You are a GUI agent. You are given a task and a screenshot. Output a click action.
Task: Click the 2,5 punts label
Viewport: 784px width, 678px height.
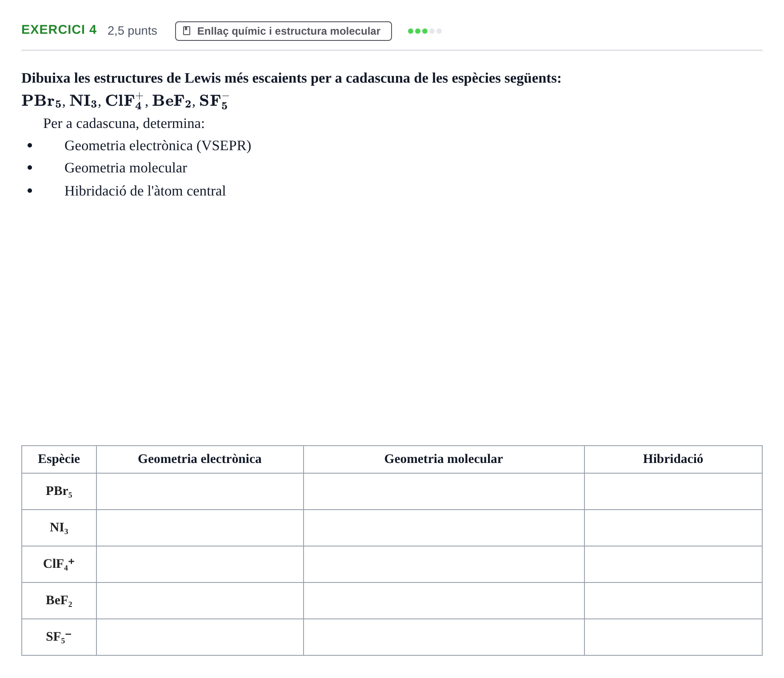132,31
